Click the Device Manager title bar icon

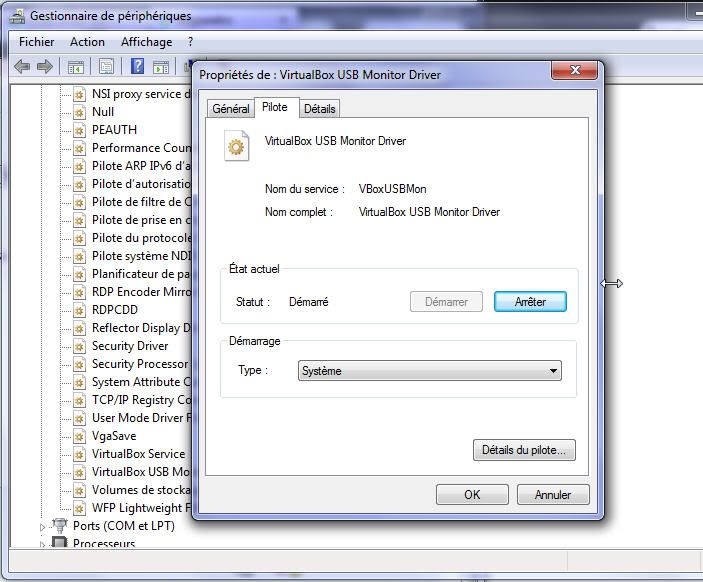[x=17, y=16]
